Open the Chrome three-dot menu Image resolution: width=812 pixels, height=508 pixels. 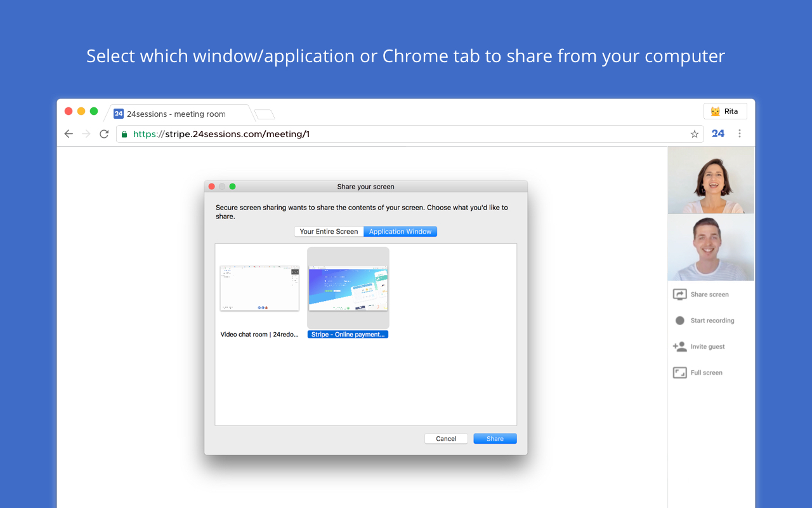click(739, 133)
